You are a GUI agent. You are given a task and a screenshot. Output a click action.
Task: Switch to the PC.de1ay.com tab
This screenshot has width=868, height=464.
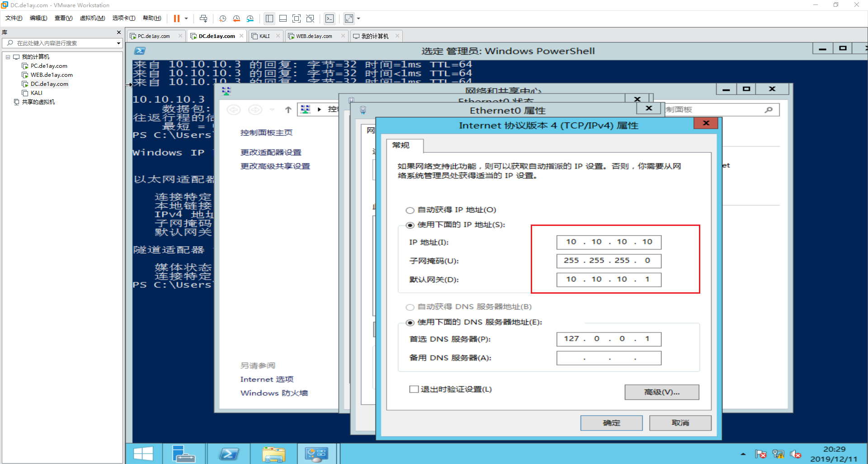154,36
